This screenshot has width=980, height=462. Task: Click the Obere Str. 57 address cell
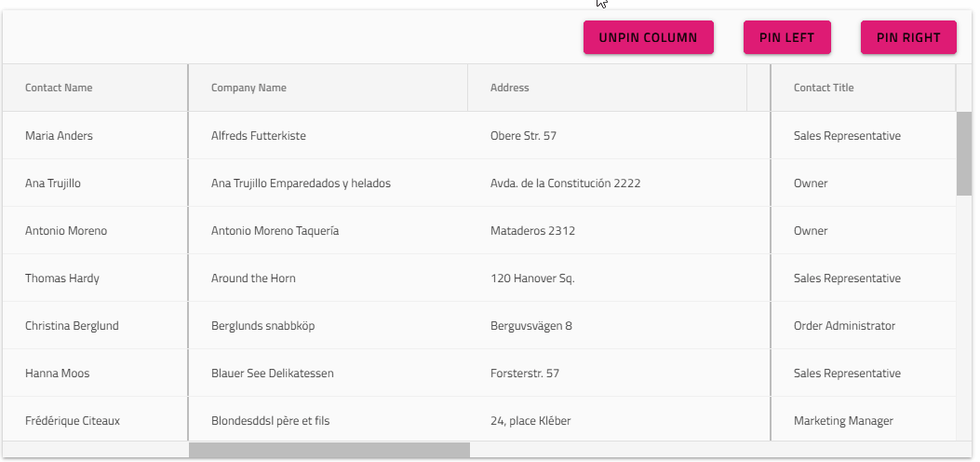(x=523, y=136)
